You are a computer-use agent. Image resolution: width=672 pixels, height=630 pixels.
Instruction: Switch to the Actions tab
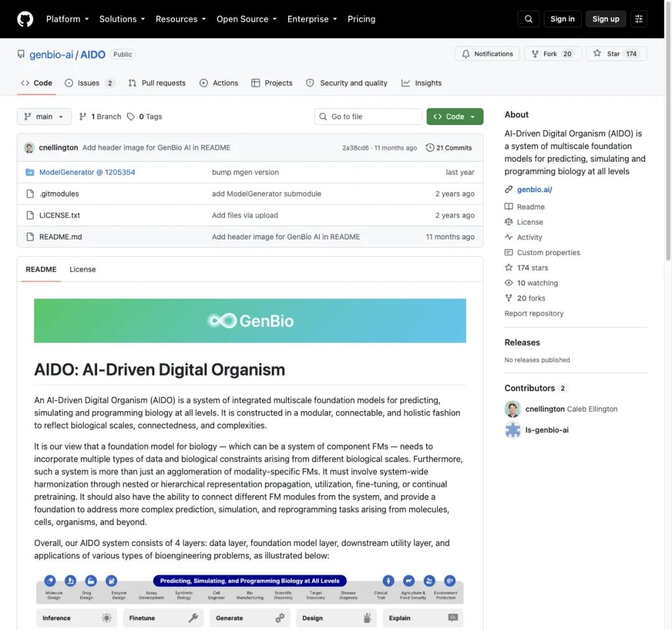click(218, 83)
